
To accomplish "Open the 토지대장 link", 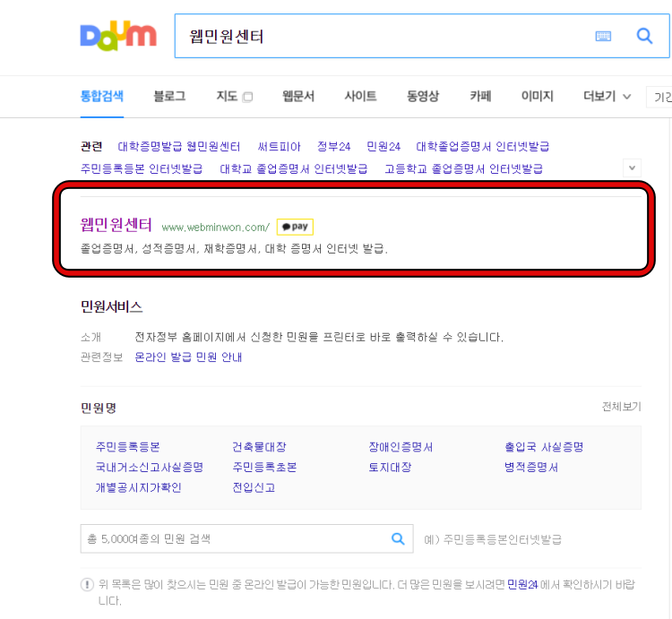I will click(390, 468).
